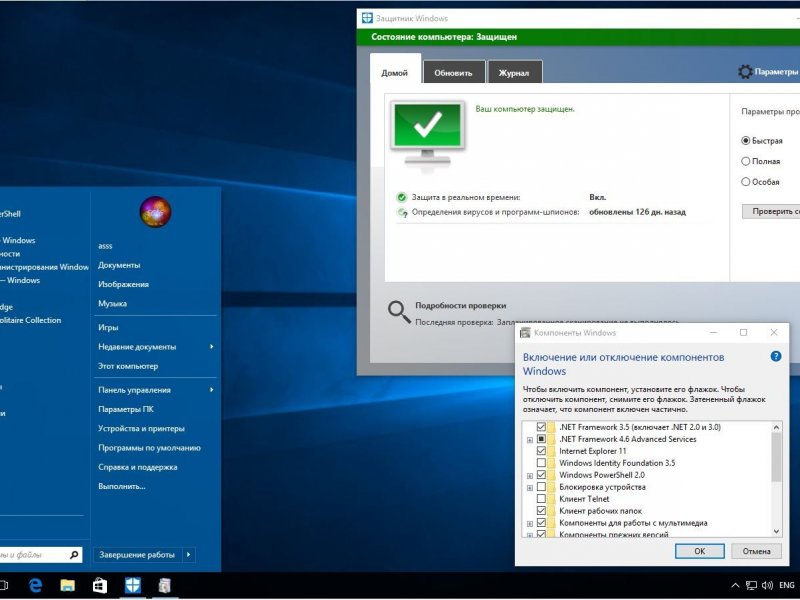Open the network icon in system tray

[x=751, y=585]
